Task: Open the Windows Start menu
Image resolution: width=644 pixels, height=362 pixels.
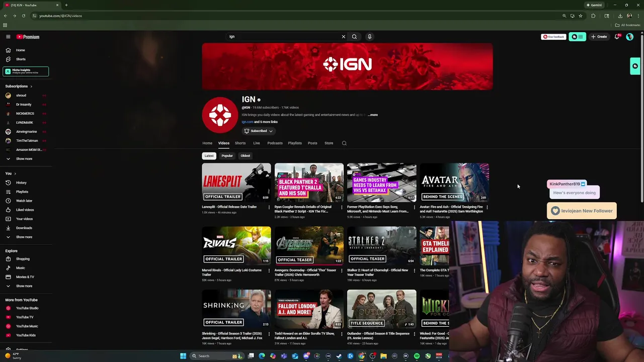Action: coord(183,356)
